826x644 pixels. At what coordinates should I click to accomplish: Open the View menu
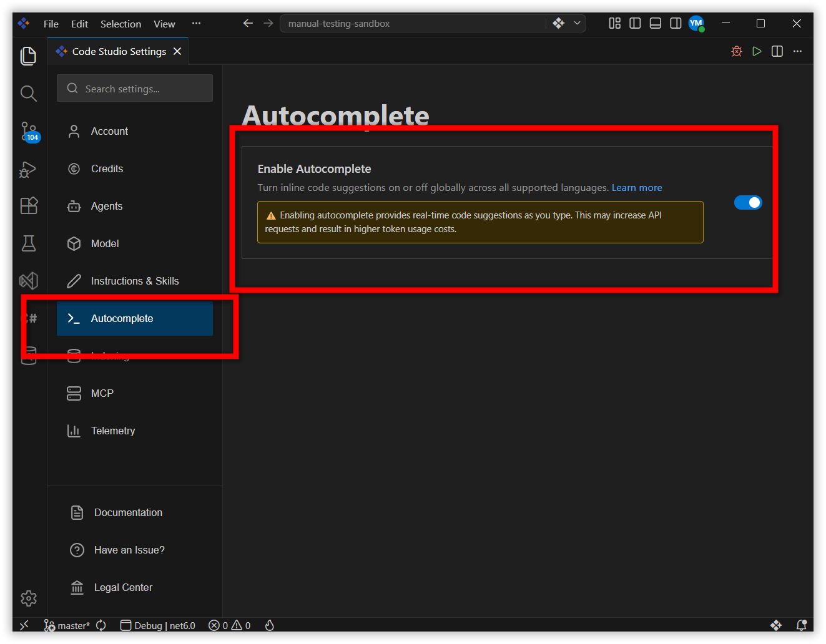164,24
